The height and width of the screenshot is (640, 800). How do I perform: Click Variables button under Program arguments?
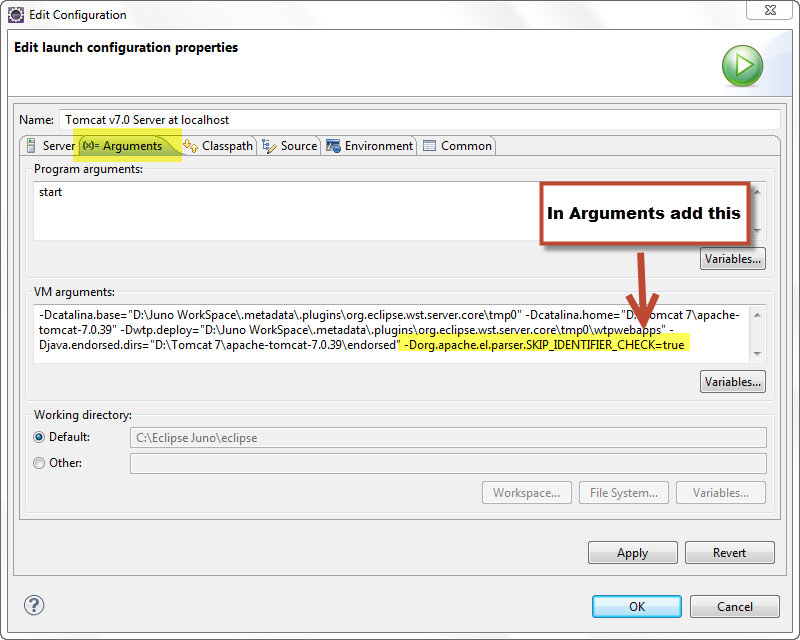tap(733, 259)
